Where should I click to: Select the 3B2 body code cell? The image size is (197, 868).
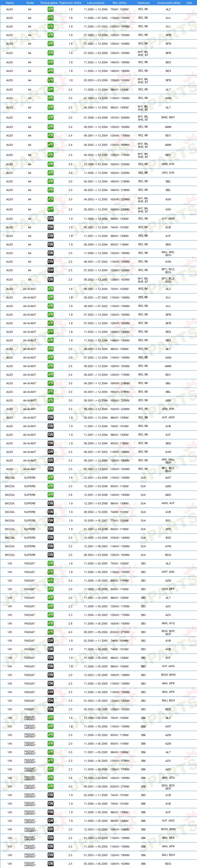(143, 641)
